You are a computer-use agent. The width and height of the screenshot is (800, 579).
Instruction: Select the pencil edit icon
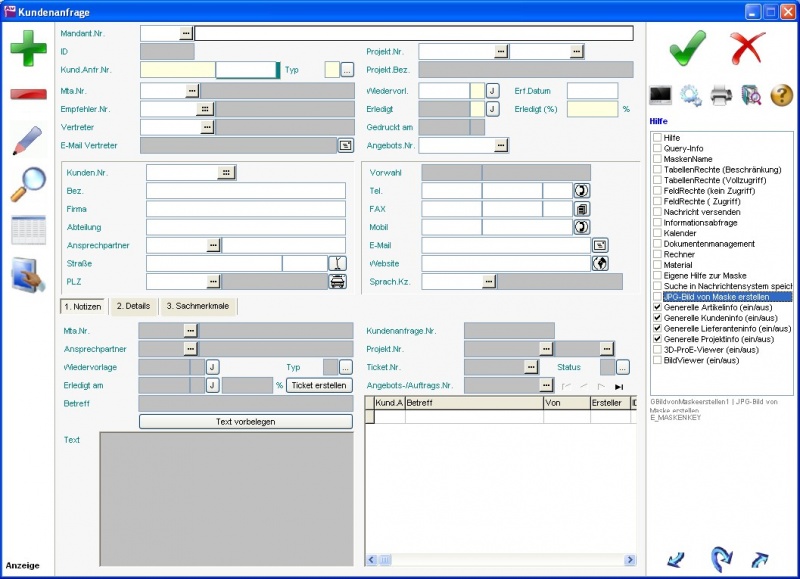click(28, 140)
